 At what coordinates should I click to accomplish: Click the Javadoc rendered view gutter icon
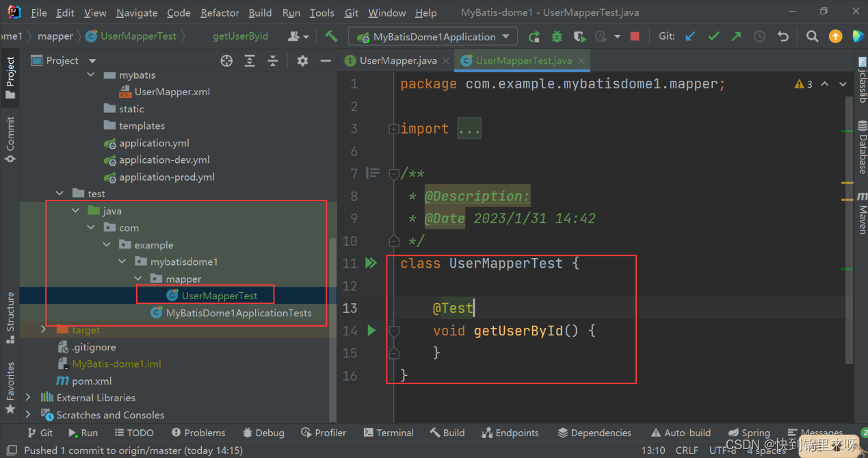click(x=373, y=173)
